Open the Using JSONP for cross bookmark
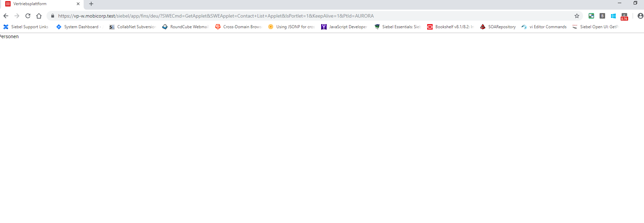 coord(292,27)
